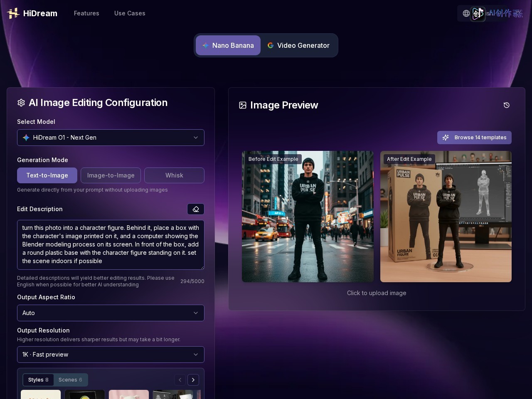Viewport: 532px width, 399px height.
Task: Switch to the Nano Banana tab
Action: 228,45
